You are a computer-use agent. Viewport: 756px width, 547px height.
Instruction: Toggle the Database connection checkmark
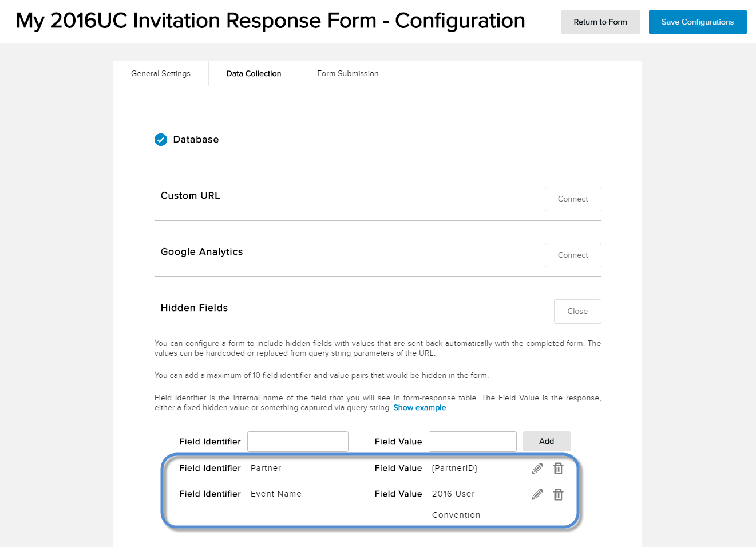point(161,139)
